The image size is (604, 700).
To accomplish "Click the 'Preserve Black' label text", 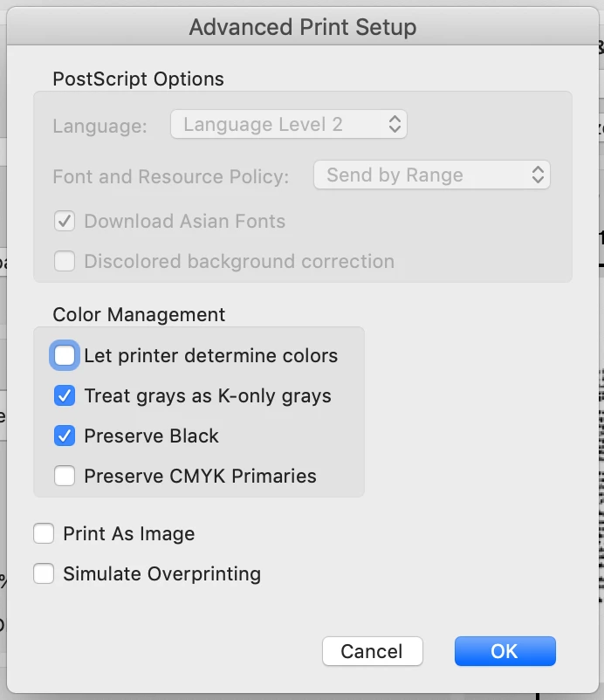I will click(x=151, y=436).
